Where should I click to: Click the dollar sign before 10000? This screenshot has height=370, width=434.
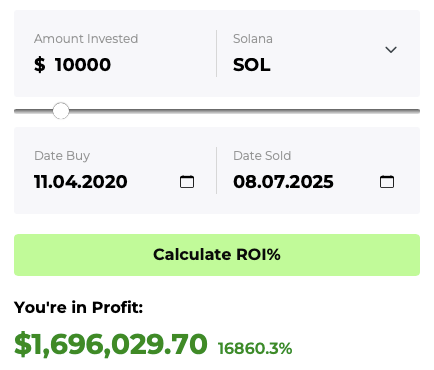(x=40, y=64)
